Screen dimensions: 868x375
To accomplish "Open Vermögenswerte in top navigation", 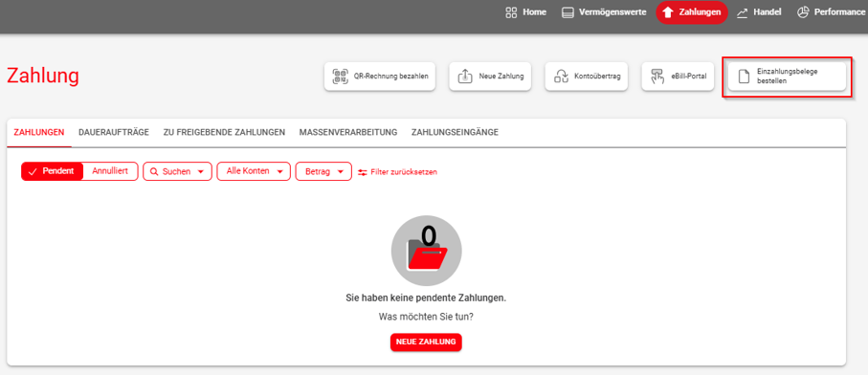I will [604, 12].
